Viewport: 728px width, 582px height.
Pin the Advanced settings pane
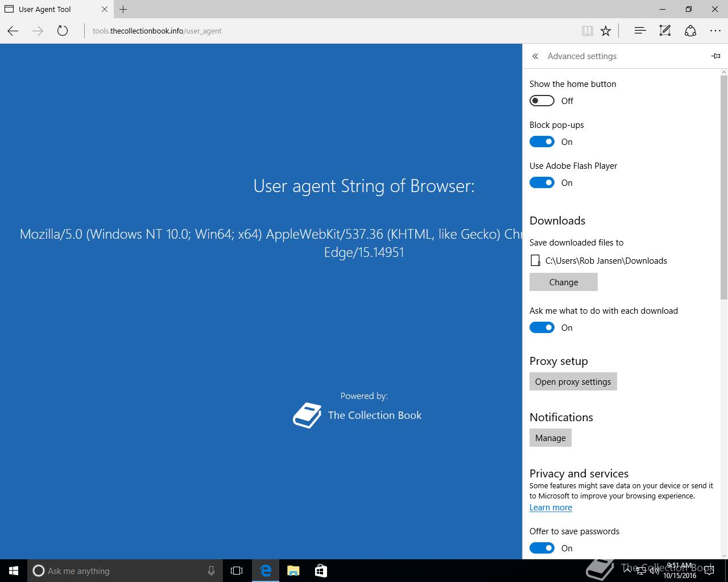[715, 56]
